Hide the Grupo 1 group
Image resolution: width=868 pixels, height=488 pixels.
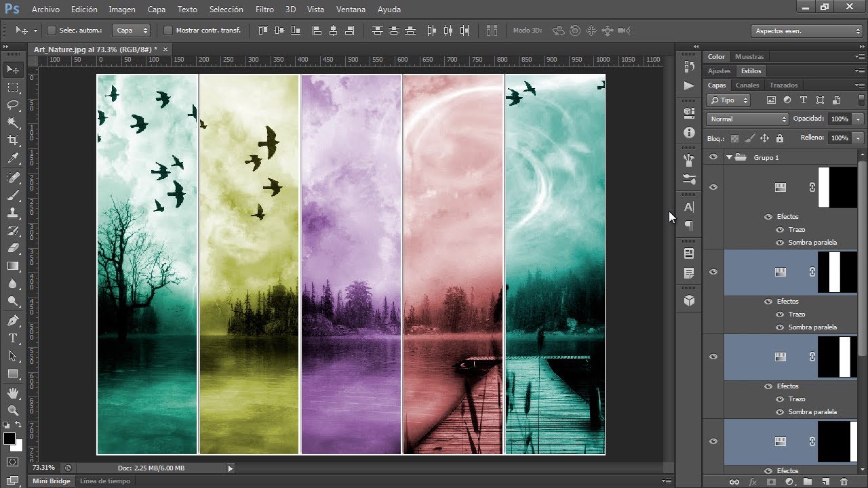tap(713, 157)
